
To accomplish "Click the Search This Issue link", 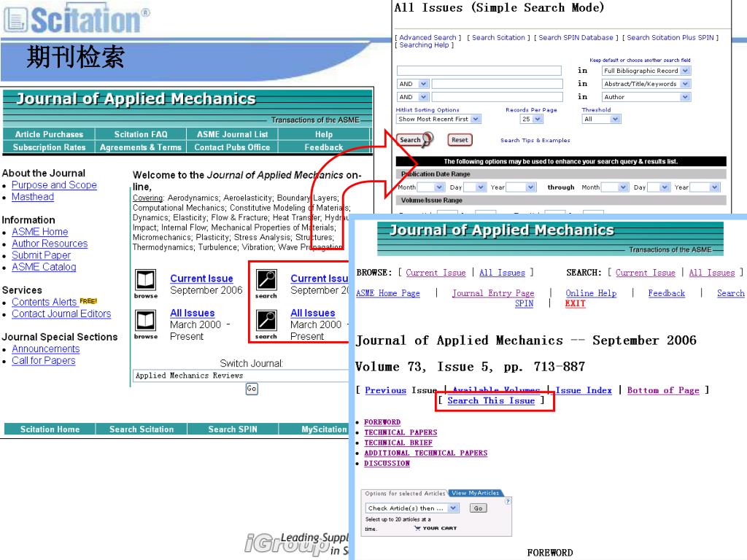I will 491,400.
